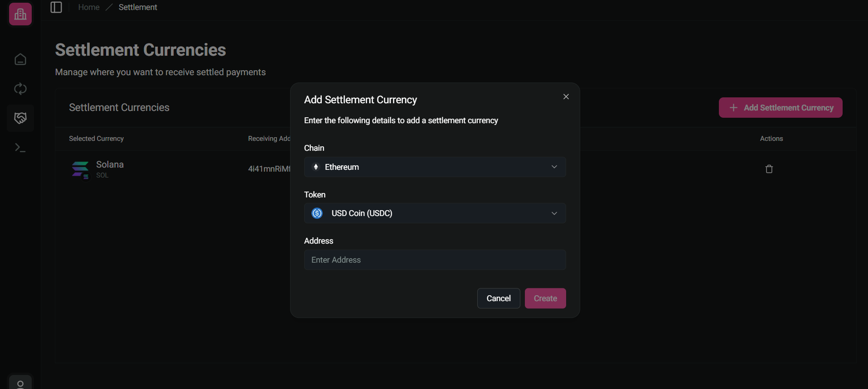
Task: Click the USDC token icon
Action: pyautogui.click(x=317, y=213)
